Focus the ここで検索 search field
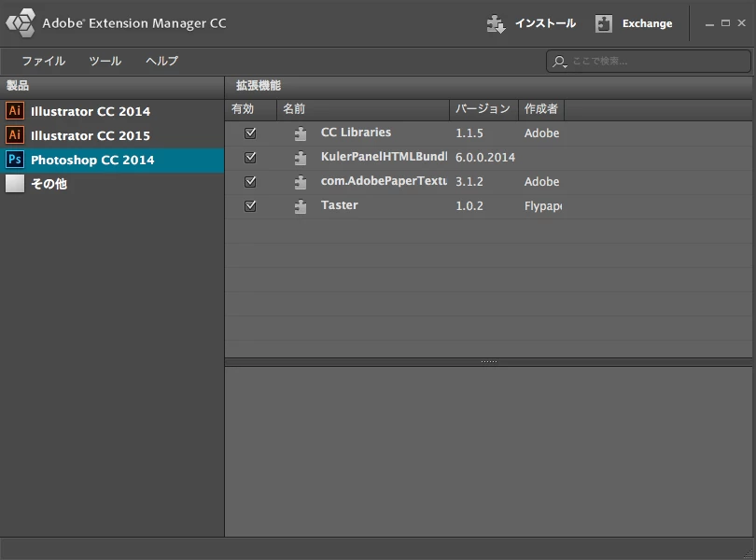 (648, 62)
